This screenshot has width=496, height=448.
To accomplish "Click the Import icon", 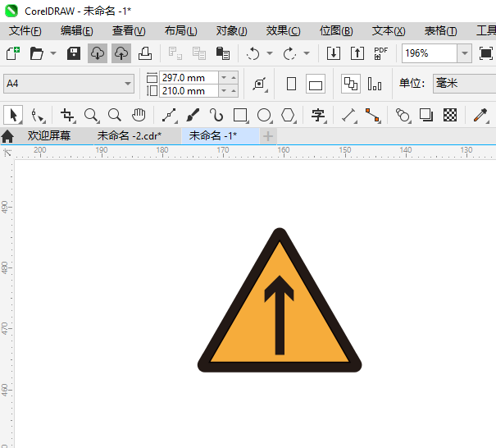I will (334, 53).
